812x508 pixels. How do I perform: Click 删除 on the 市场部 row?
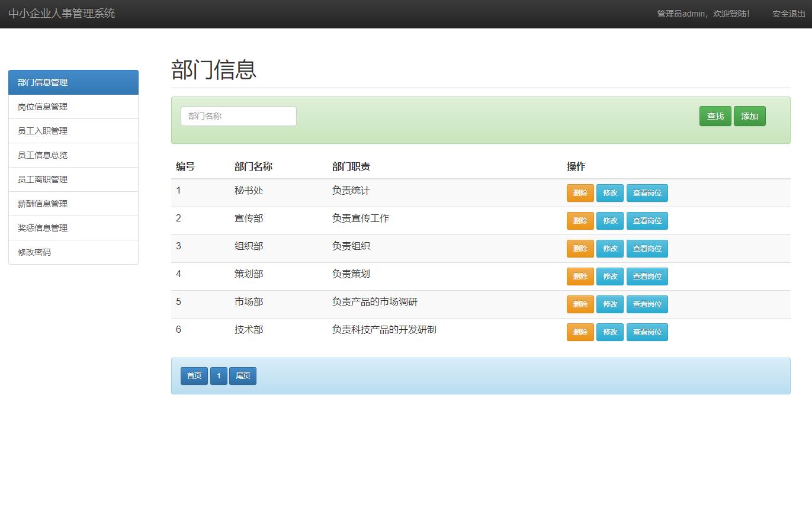[580, 304]
